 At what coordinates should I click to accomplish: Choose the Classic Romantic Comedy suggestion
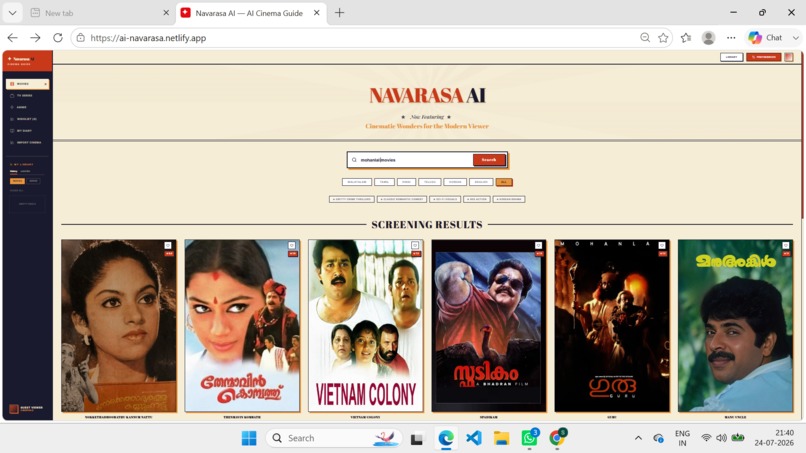pyautogui.click(x=402, y=199)
